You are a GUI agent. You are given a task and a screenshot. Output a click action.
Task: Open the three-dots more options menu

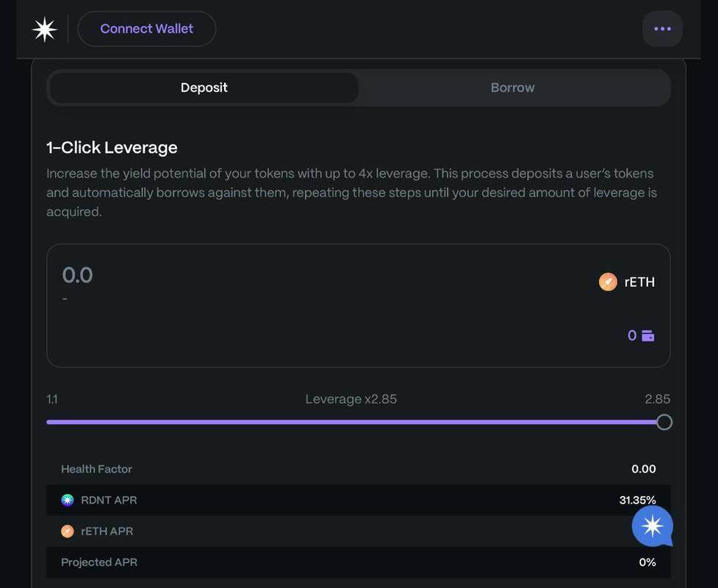662,29
